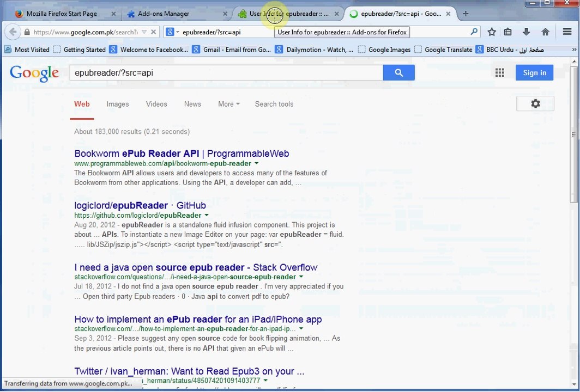Switch to User Info for epubreader tab
The width and height of the screenshot is (580, 392).
tap(288, 14)
